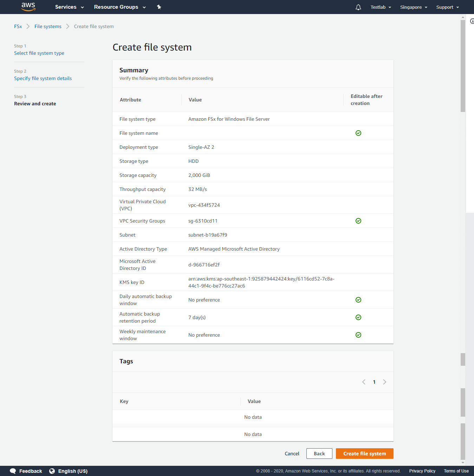Open the Resource Groups dropdown

pyautogui.click(x=120, y=7)
